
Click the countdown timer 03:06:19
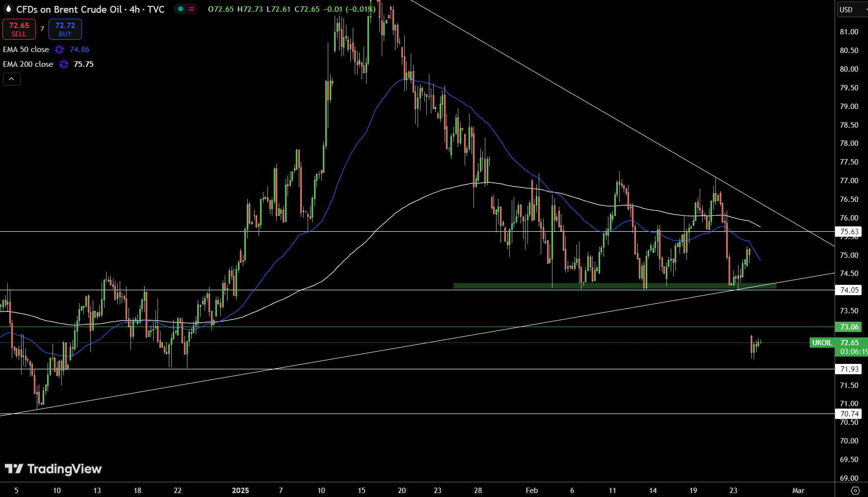(853, 352)
